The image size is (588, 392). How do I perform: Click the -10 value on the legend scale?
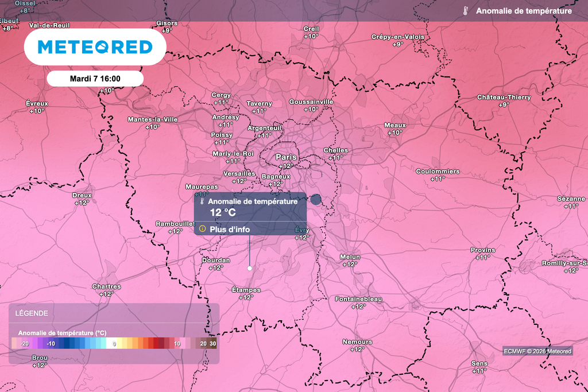coord(51,344)
